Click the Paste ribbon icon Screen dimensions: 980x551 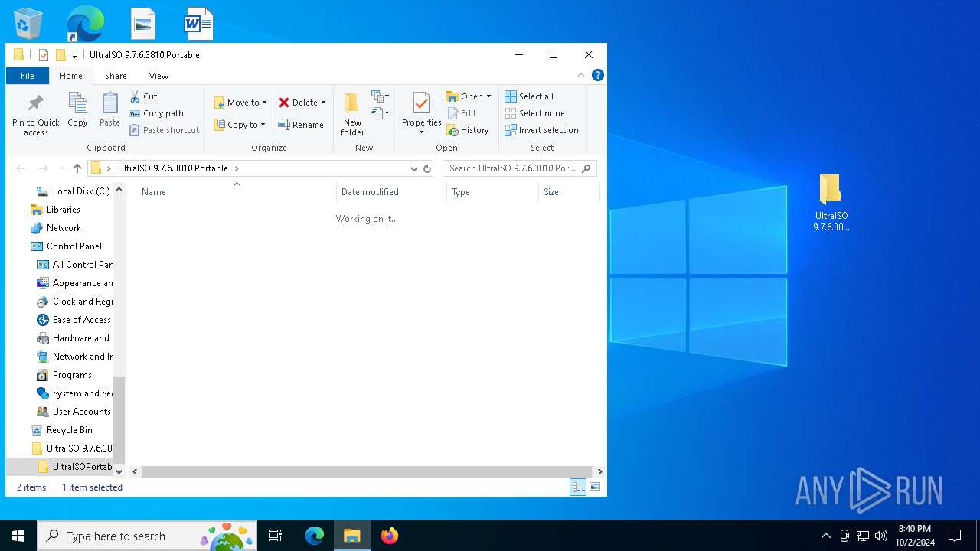coord(109,109)
